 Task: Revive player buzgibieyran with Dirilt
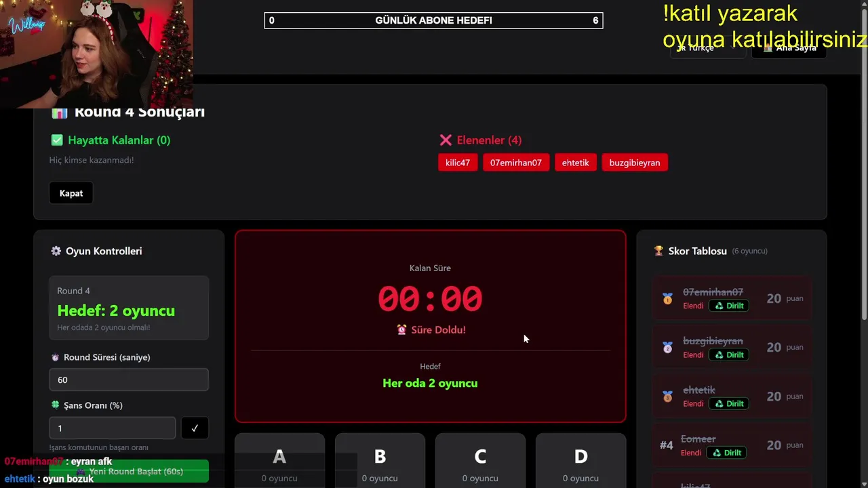(x=729, y=354)
